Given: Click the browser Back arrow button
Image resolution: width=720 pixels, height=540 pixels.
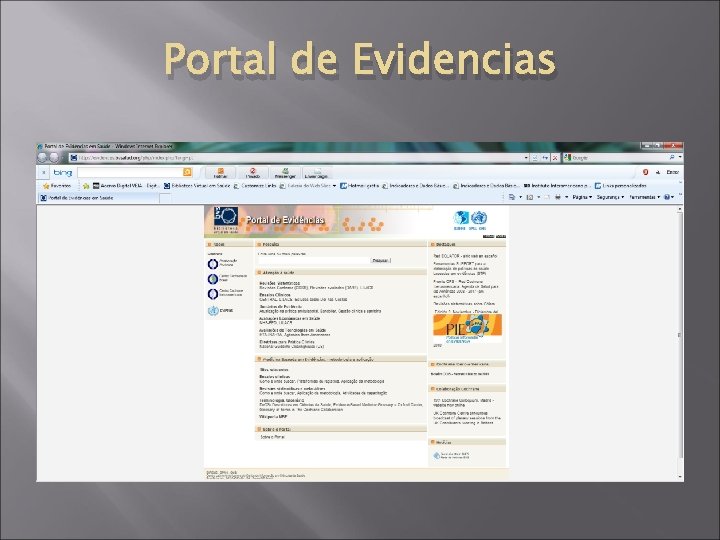Looking at the screenshot, I should coord(42,158).
